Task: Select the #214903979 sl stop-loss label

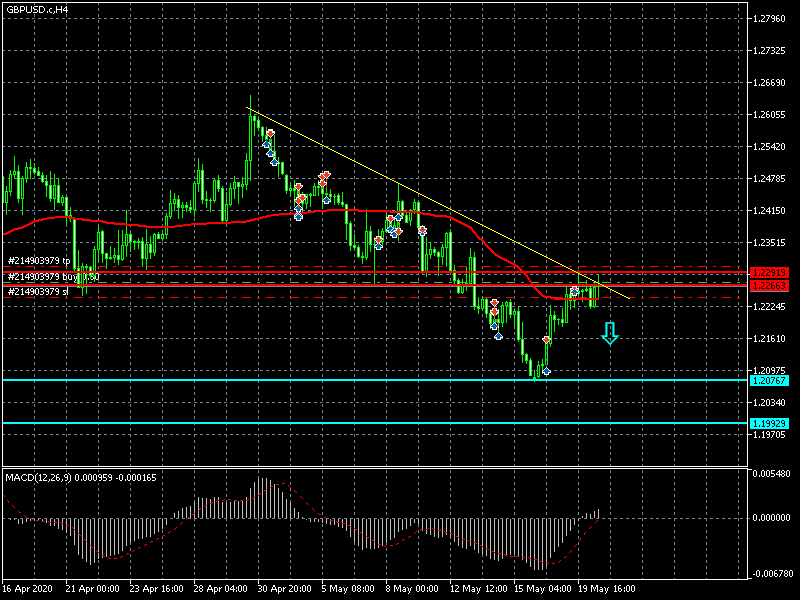Action: (x=38, y=291)
